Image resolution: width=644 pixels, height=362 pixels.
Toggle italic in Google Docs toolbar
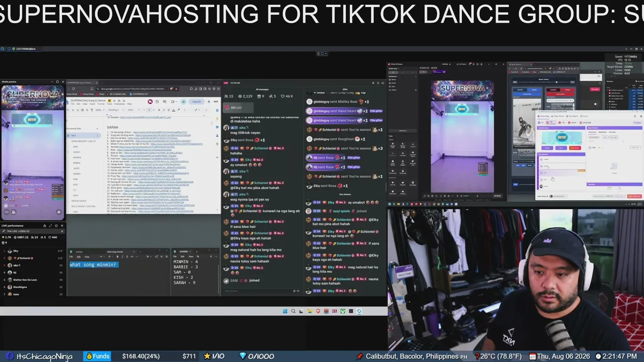click(164, 110)
